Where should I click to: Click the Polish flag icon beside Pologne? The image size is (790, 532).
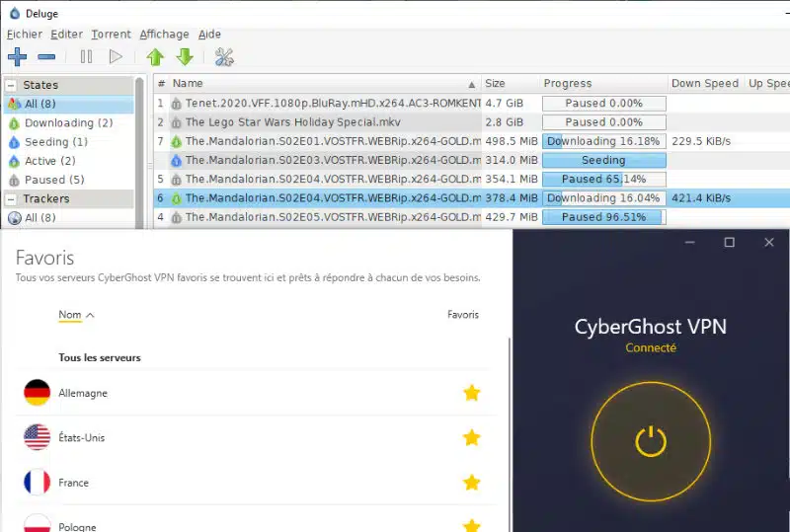click(37, 524)
